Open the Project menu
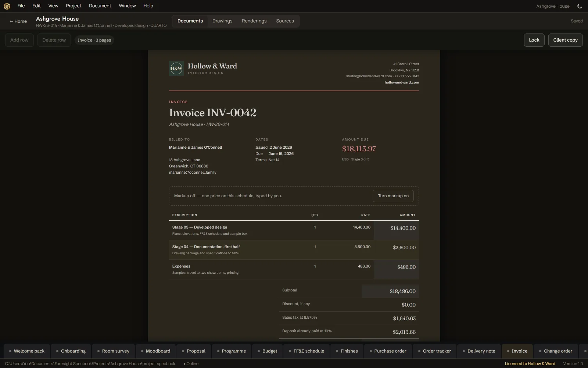This screenshot has height=368, width=588. pos(73,6)
